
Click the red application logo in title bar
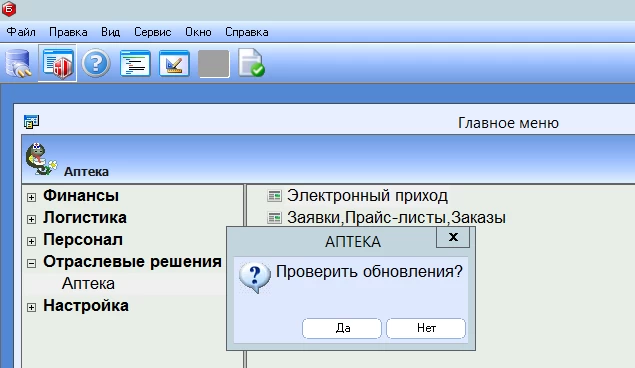point(9,9)
